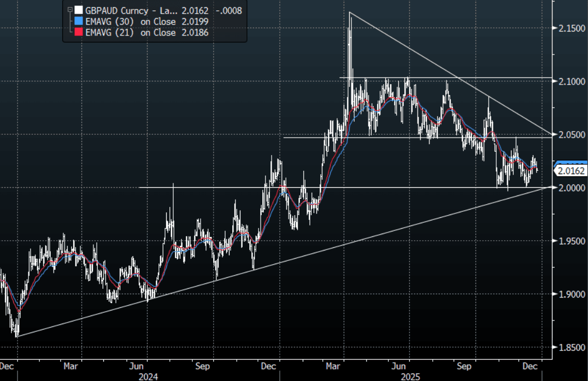Collapse the GBPAUD Curncy legend tree

pos(69,10)
